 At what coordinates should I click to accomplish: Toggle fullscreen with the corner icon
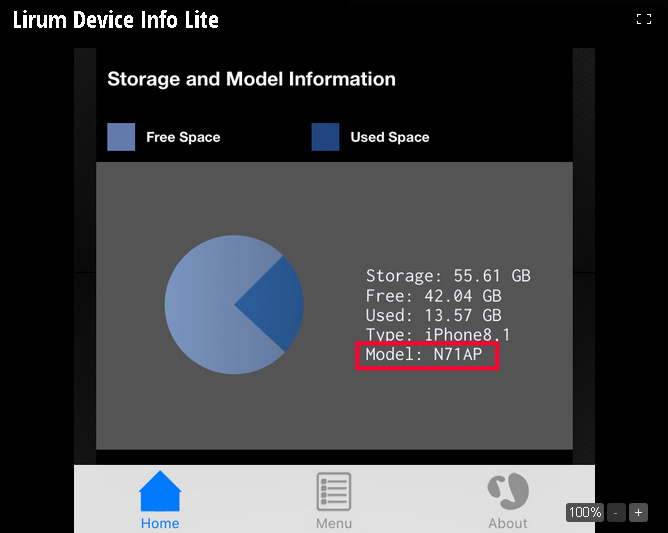pyautogui.click(x=644, y=19)
